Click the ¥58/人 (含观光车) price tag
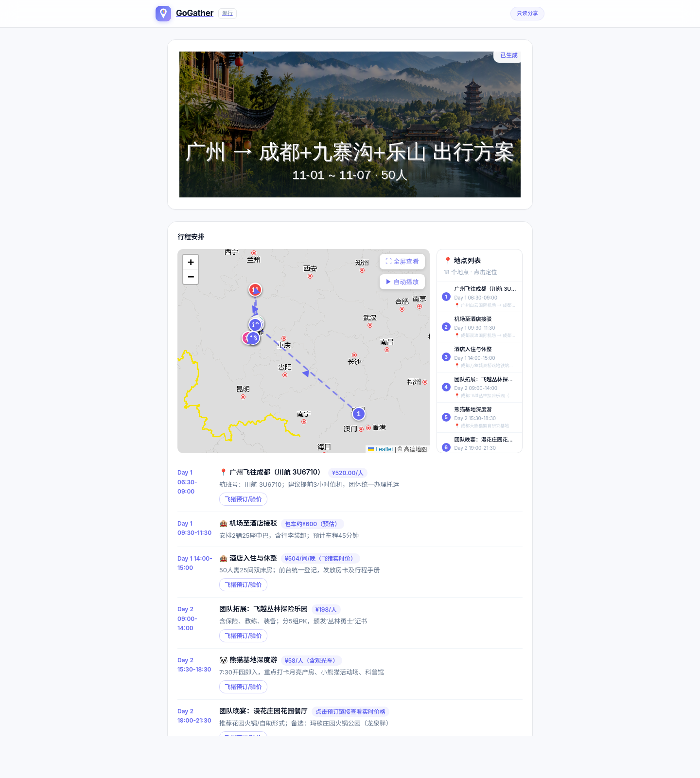 (x=311, y=660)
